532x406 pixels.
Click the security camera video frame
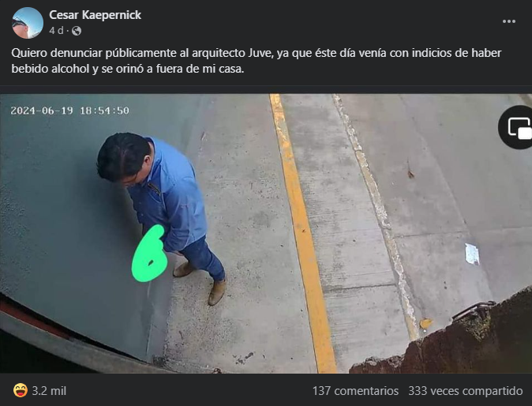pos(266,234)
